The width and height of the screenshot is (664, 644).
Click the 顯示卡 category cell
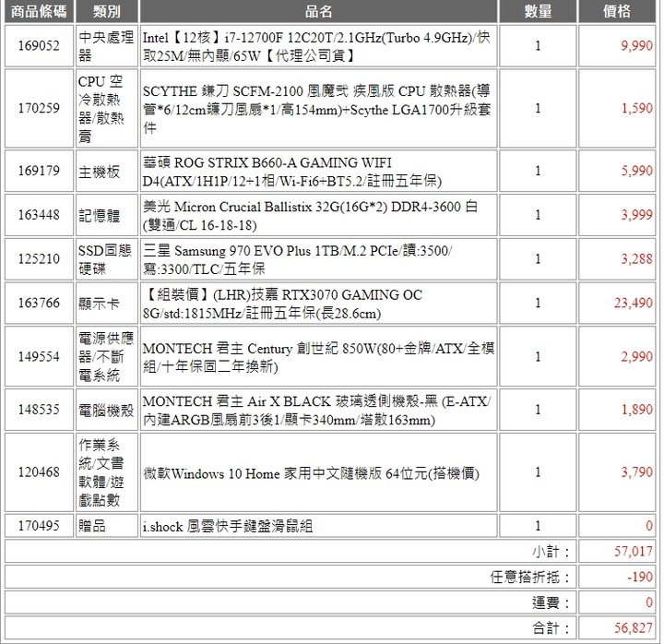click(107, 303)
